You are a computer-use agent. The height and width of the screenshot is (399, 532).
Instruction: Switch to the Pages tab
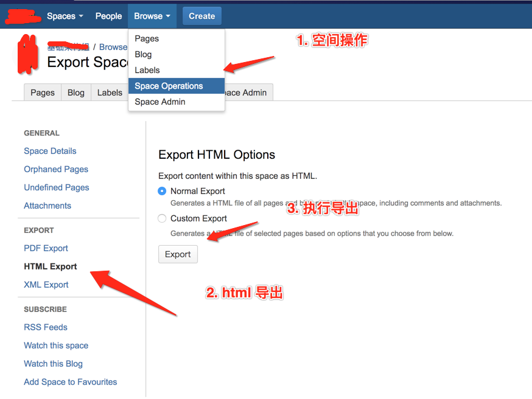[42, 92]
